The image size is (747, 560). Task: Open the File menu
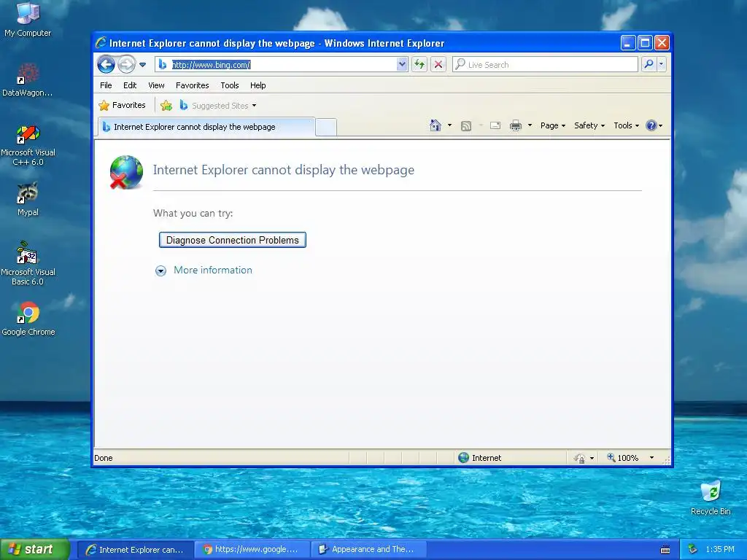click(106, 85)
